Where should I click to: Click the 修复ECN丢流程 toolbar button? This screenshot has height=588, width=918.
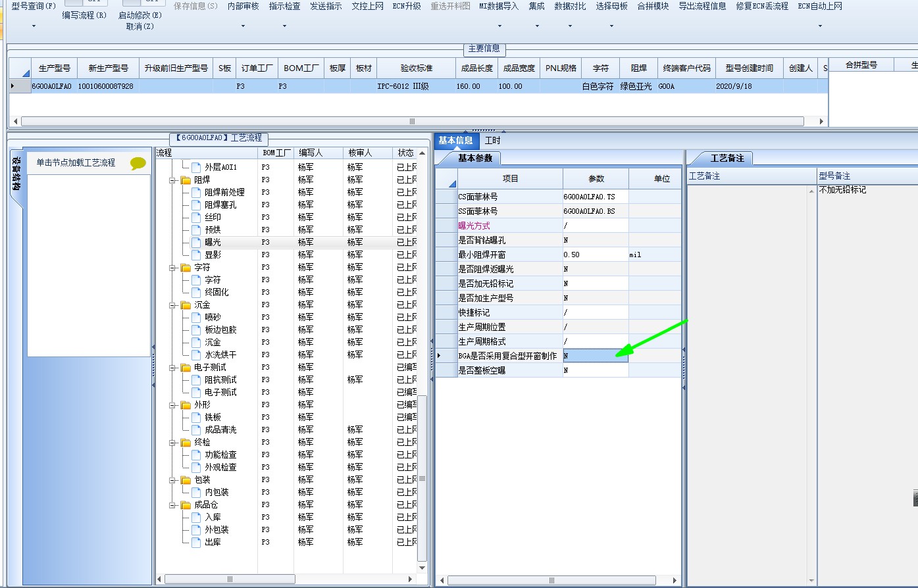[762, 6]
